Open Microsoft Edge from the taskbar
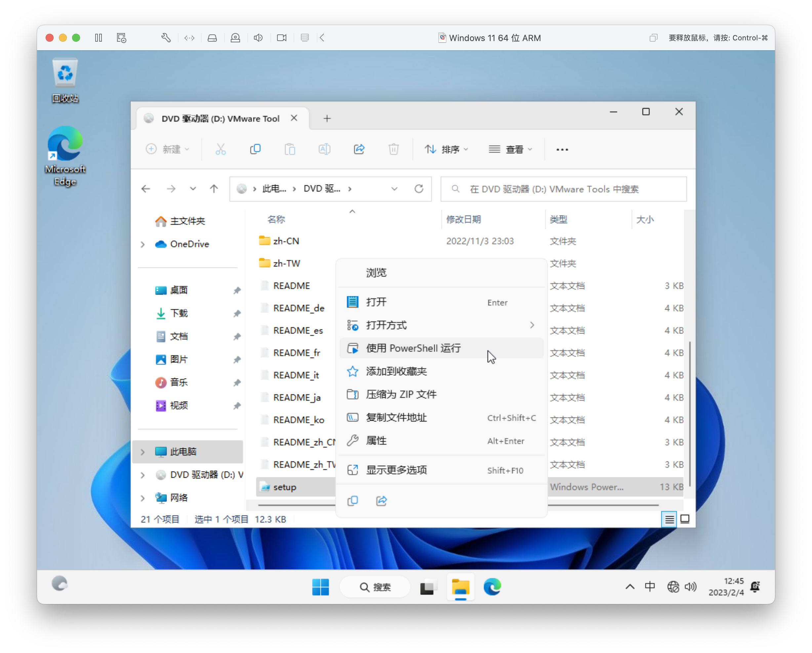 click(492, 587)
